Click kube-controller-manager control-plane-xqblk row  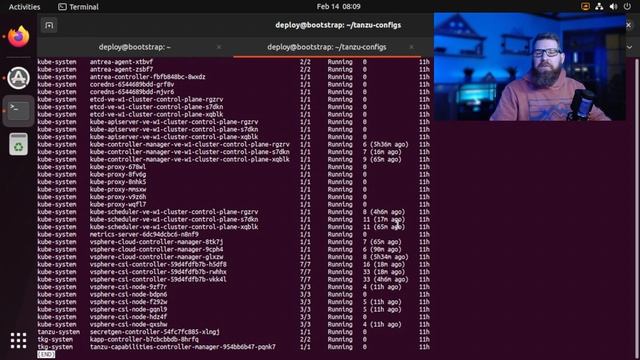pos(233,160)
